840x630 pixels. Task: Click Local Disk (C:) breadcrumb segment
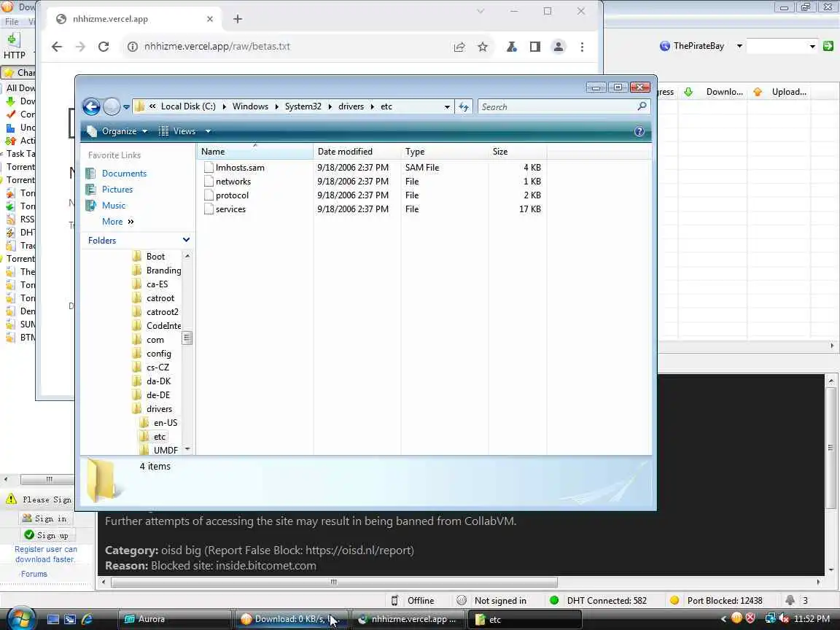(x=189, y=106)
